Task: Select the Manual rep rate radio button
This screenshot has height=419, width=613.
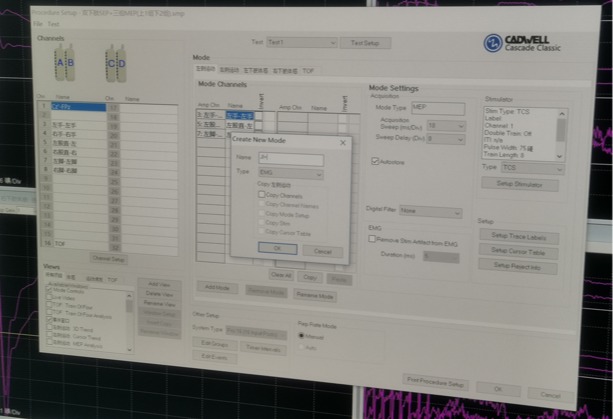Action: [302, 336]
